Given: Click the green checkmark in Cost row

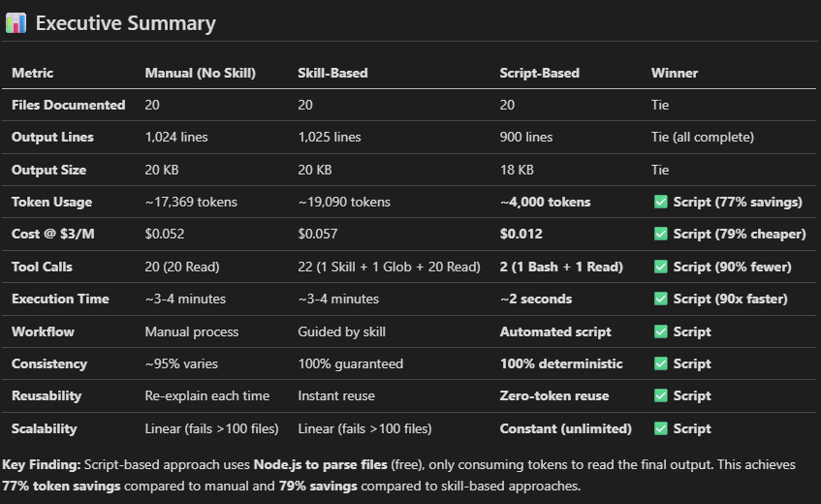Looking at the screenshot, I should tap(661, 235).
